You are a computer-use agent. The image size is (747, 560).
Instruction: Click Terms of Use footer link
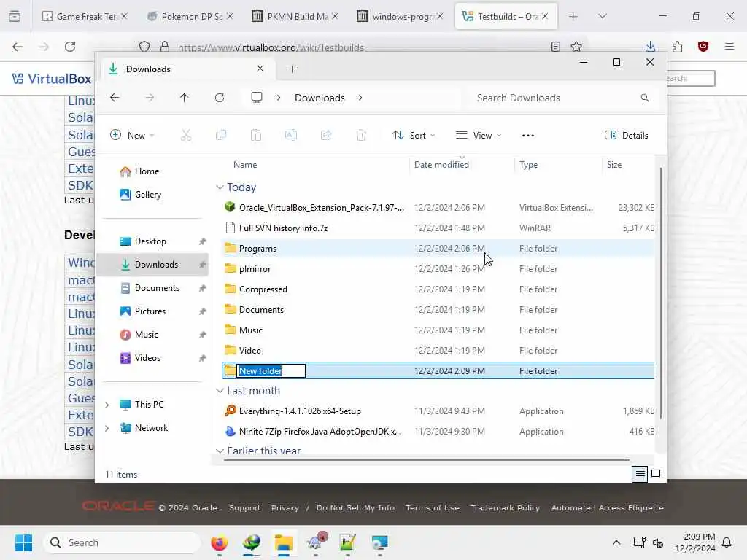pyautogui.click(x=433, y=507)
